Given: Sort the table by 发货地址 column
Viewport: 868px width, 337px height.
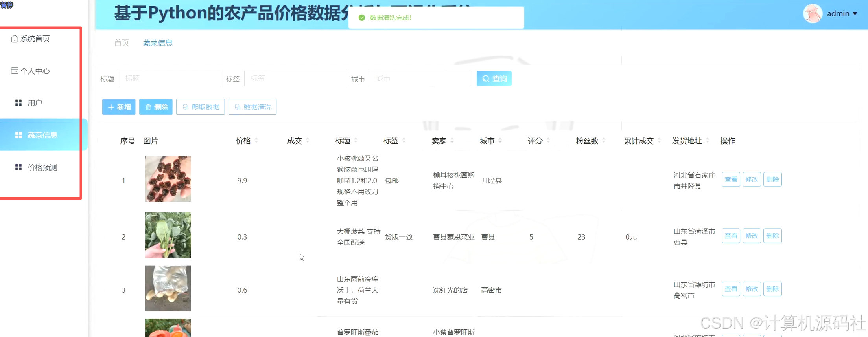Looking at the screenshot, I should pyautogui.click(x=708, y=141).
